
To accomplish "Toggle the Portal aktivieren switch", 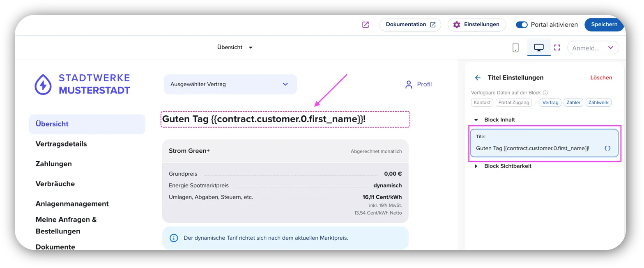I will click(x=522, y=25).
